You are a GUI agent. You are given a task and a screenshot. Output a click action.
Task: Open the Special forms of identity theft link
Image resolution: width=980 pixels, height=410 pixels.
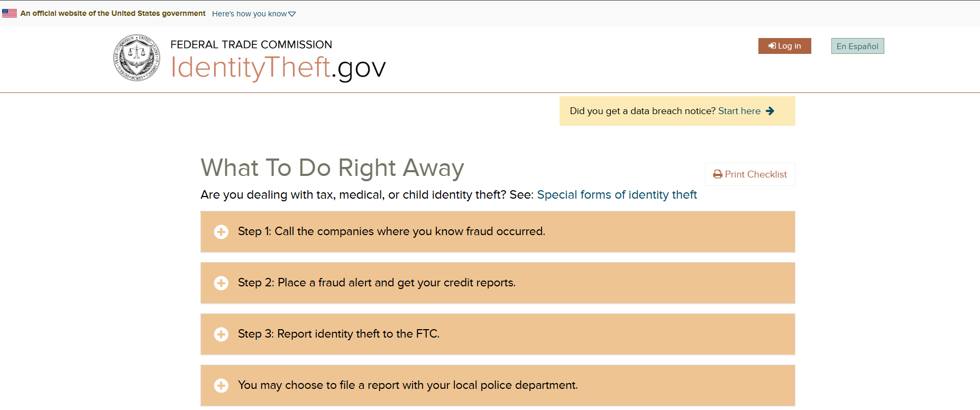coord(617,194)
